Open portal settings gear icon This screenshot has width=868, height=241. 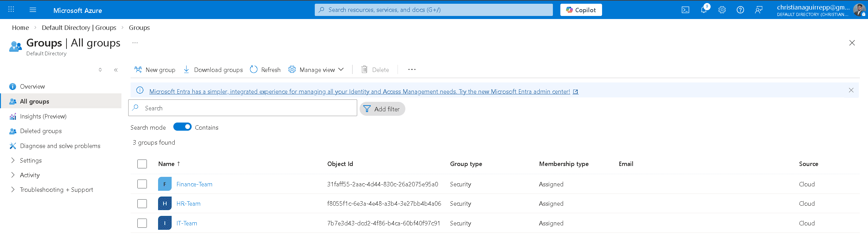[722, 10]
